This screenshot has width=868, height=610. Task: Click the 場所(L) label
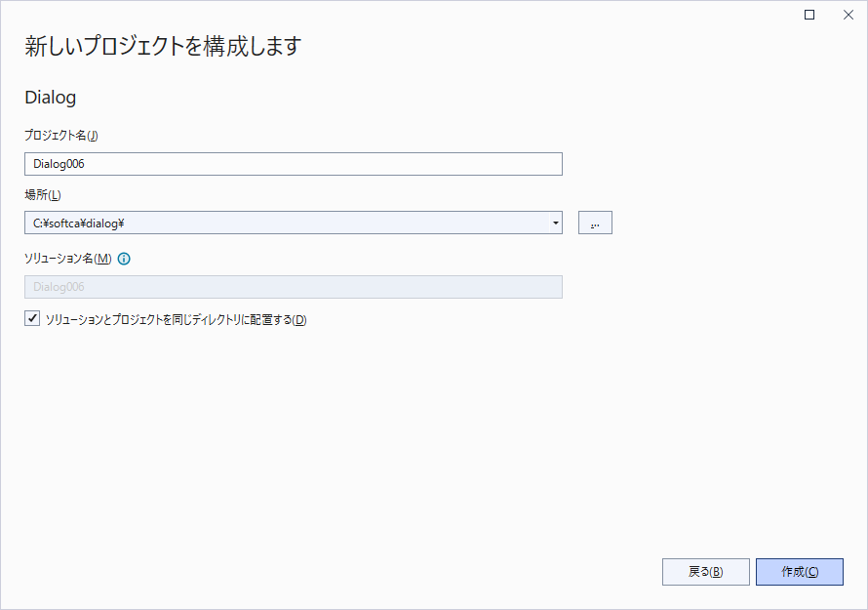(43, 195)
